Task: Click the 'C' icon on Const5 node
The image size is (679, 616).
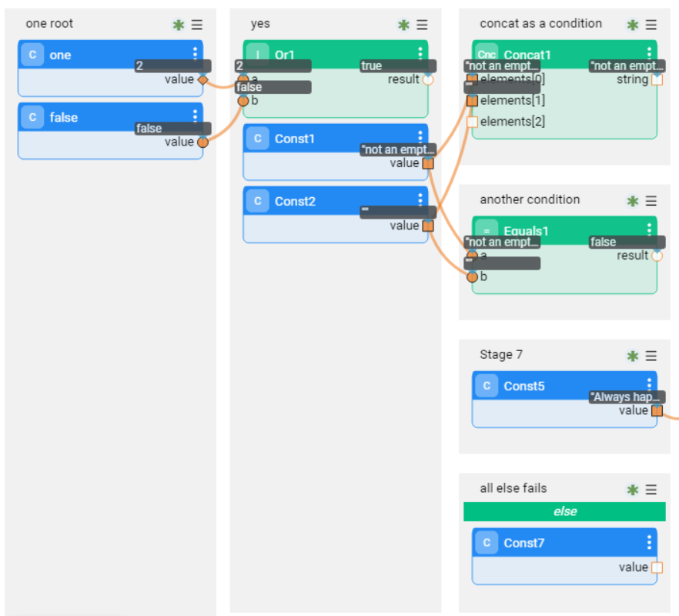Action: click(487, 386)
